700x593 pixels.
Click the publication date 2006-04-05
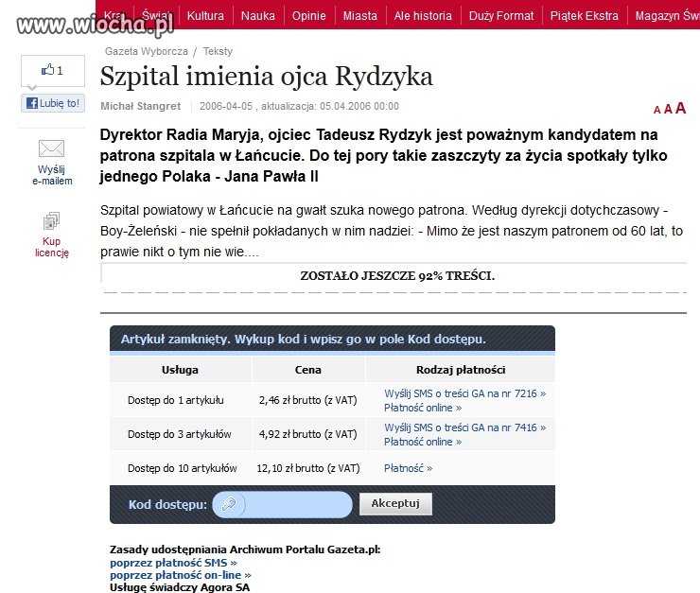point(226,106)
